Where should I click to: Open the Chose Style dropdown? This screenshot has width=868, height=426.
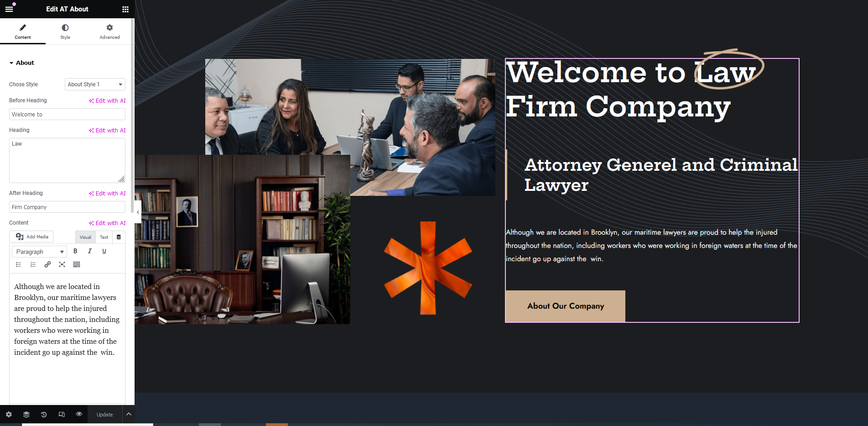pyautogui.click(x=95, y=84)
